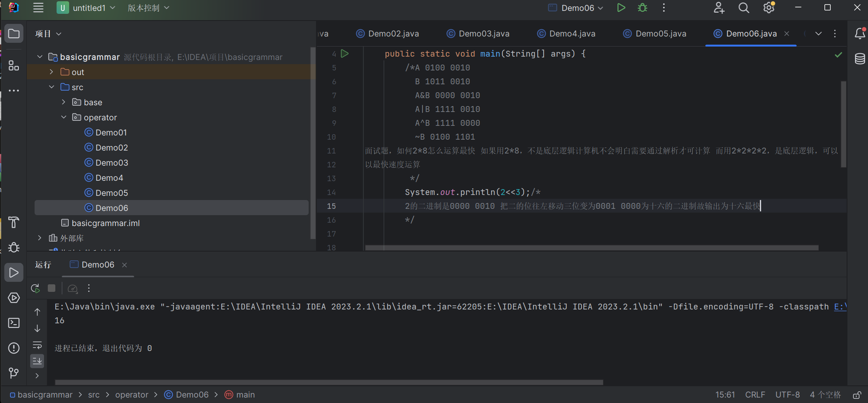Click the classpath link in console output
Viewport: 868px width, 403px height.
tap(840, 307)
